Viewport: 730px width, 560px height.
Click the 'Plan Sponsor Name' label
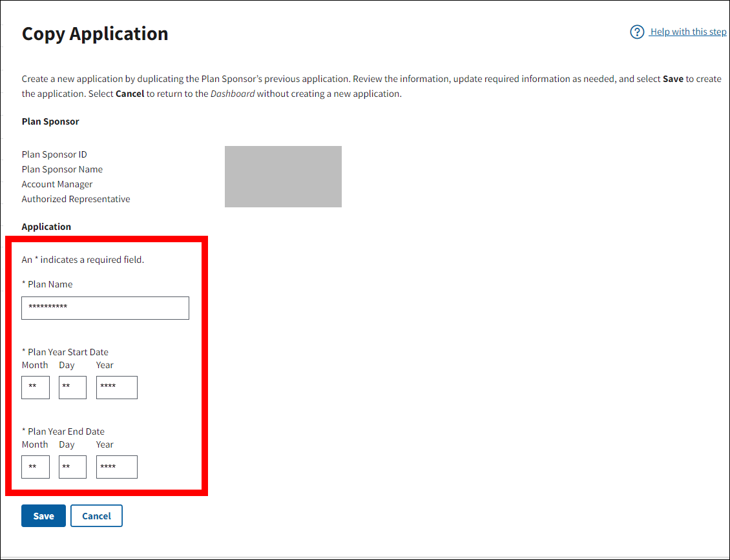point(62,169)
